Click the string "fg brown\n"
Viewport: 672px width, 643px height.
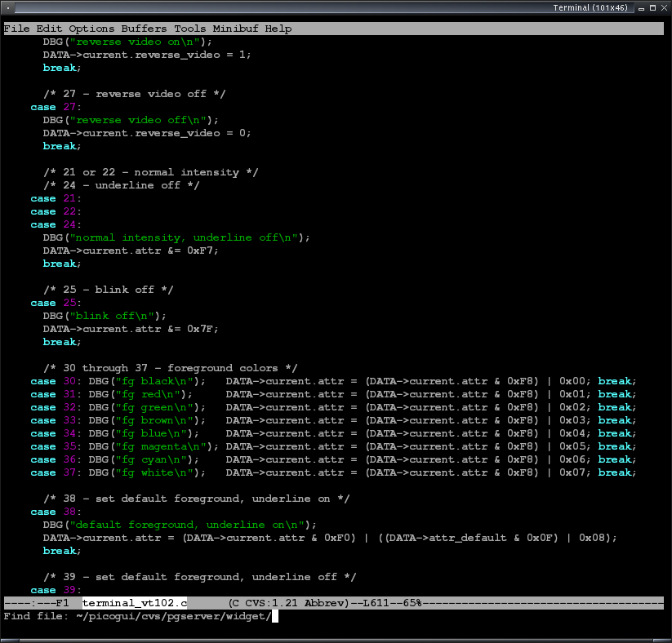[x=154, y=420]
